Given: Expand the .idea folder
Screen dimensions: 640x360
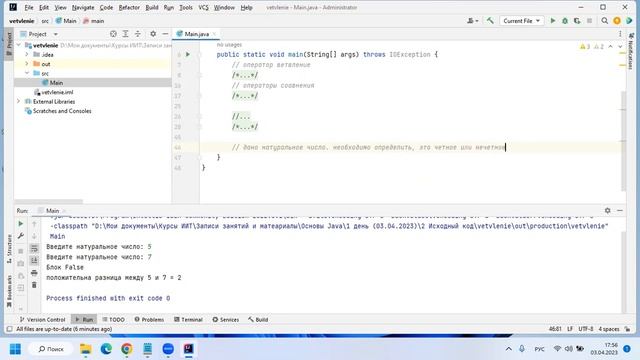Looking at the screenshot, I should pyautogui.click(x=27, y=54).
